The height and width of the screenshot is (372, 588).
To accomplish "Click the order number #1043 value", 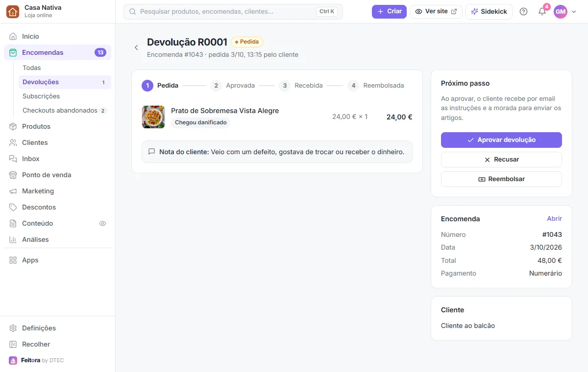I will [552, 234].
